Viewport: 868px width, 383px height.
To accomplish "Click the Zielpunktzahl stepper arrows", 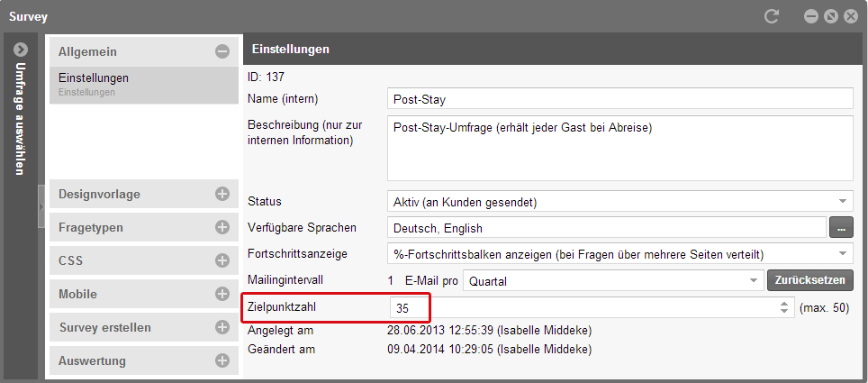I will (784, 308).
